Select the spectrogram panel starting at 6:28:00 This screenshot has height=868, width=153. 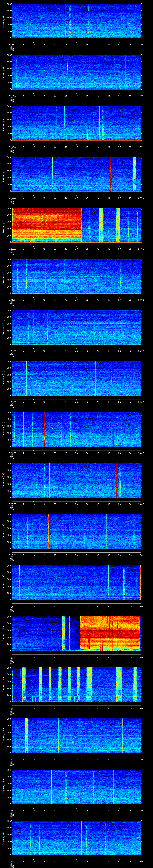pos(76,633)
